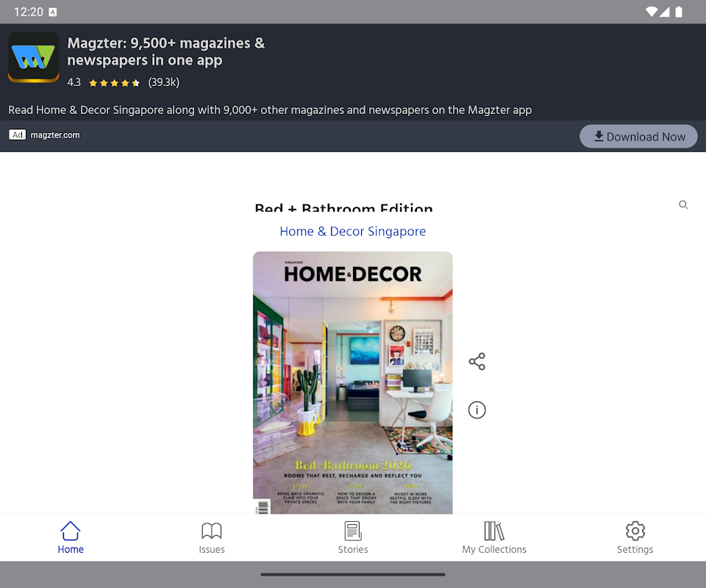This screenshot has height=588, width=706.
Task: Share this magazine issue
Action: click(477, 362)
